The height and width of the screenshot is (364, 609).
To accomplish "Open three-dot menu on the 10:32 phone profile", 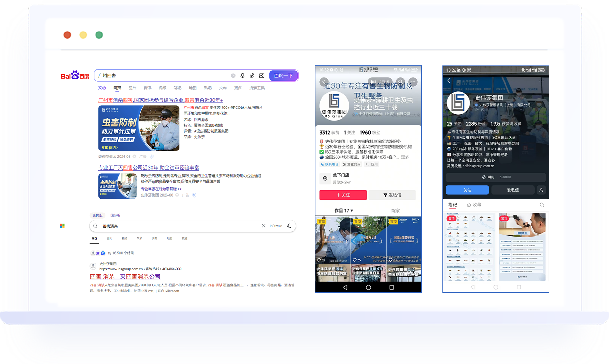I will 413,82.
